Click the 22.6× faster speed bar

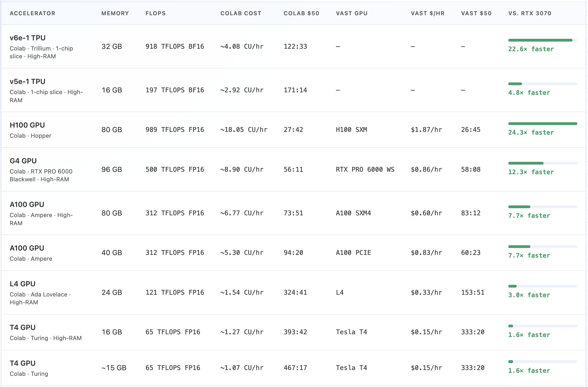pos(543,40)
